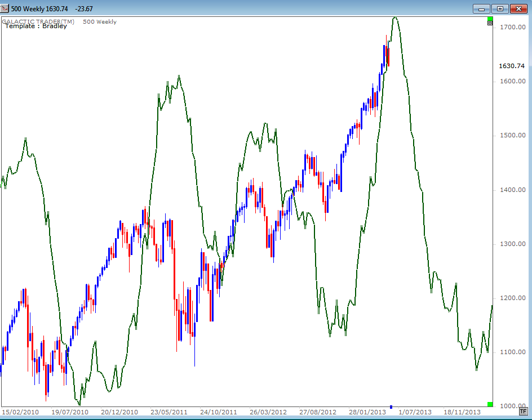Viewport: 532px width, 420px height.
Task: Click the 20/12/2010 date axis label
Action: point(119,412)
